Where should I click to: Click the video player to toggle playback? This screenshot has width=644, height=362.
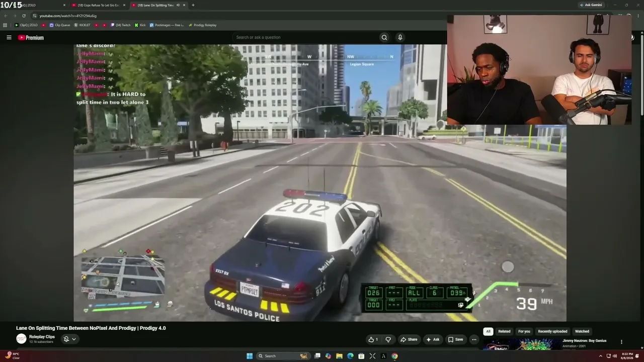(x=320, y=183)
